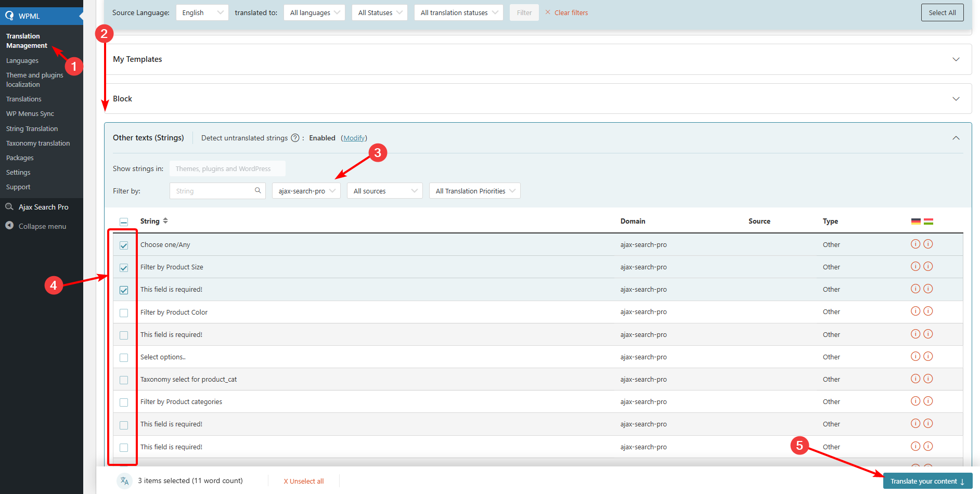Screen dimensions: 980x494
Task: Toggle the select-all checkbox in table header
Action: [x=124, y=222]
